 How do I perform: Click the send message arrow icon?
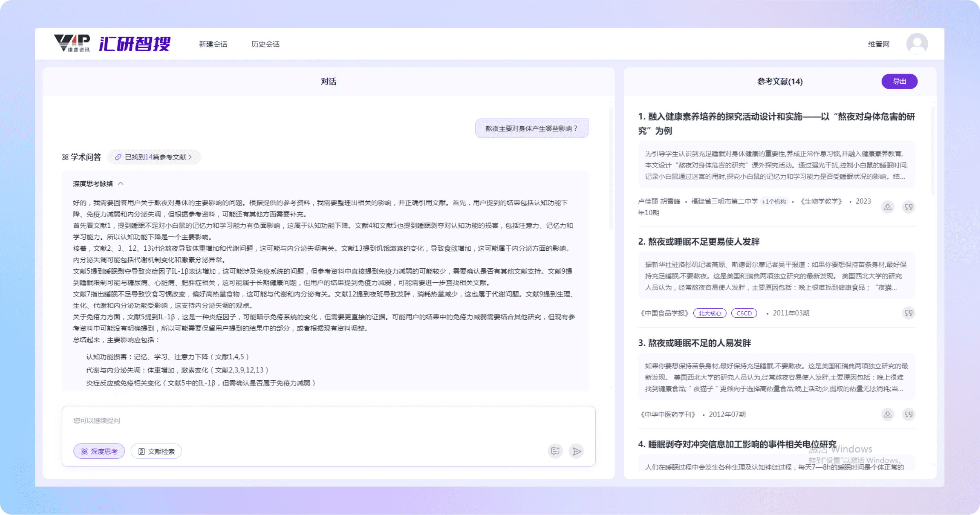[576, 451]
